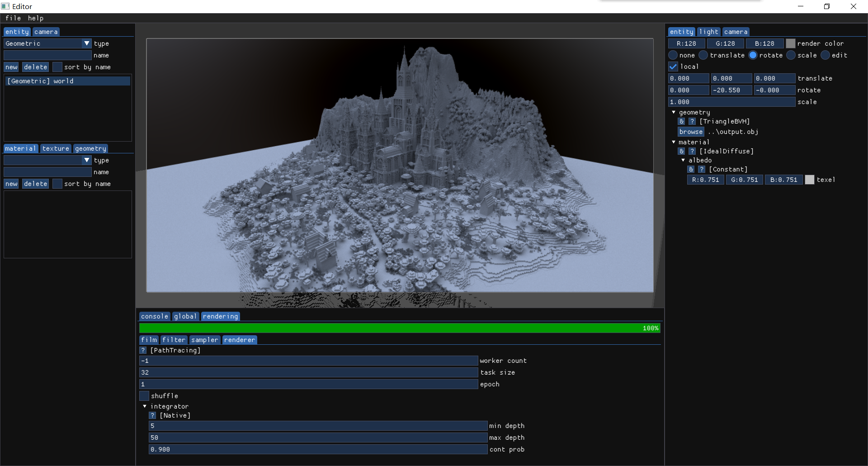Select the 'translate' transform mode radio
Viewport: 868px width, 466px height.
pos(703,55)
